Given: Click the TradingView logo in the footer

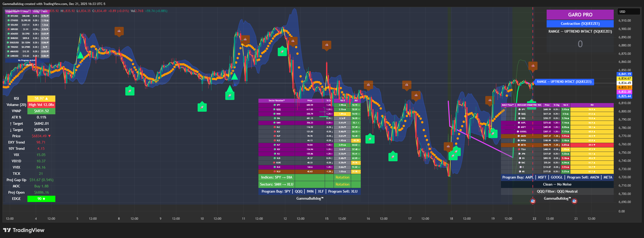Looking at the screenshot, I should tap(24, 230).
